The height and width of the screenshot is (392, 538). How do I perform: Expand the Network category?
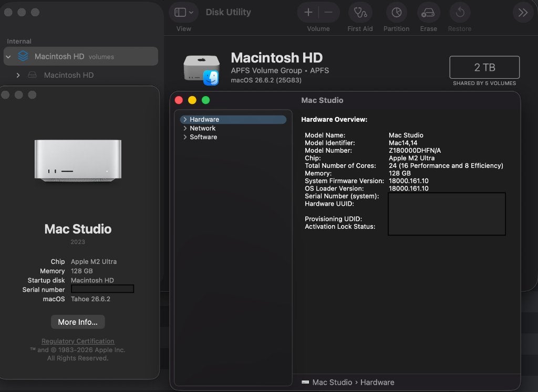pos(185,128)
